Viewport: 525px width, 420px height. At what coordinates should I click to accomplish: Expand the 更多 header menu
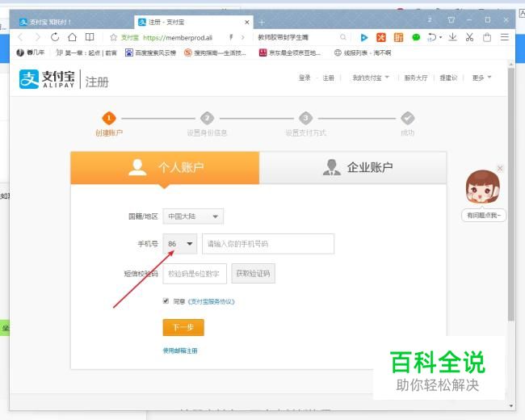point(481,78)
